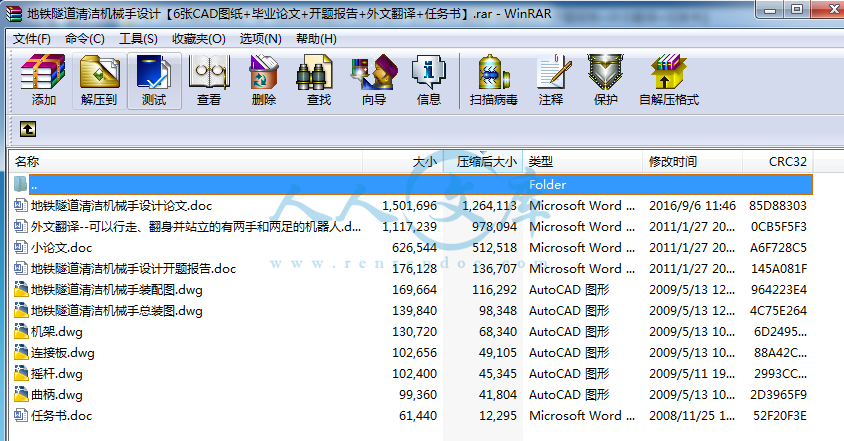Open the 选项(N) menu
Screen dimensions: 844x441
click(261, 39)
